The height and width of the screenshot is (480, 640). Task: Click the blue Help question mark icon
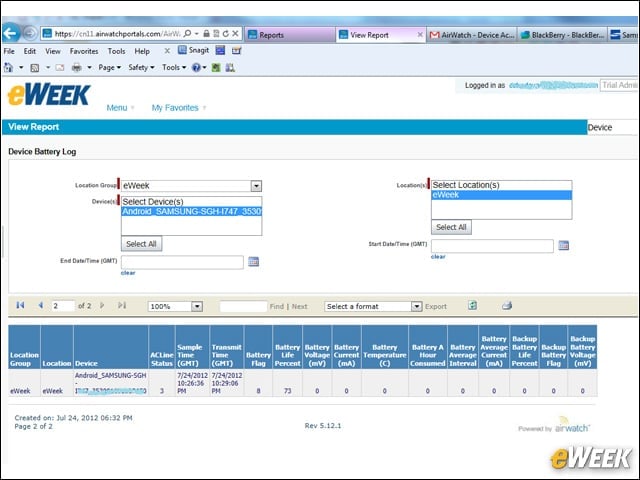tap(196, 67)
